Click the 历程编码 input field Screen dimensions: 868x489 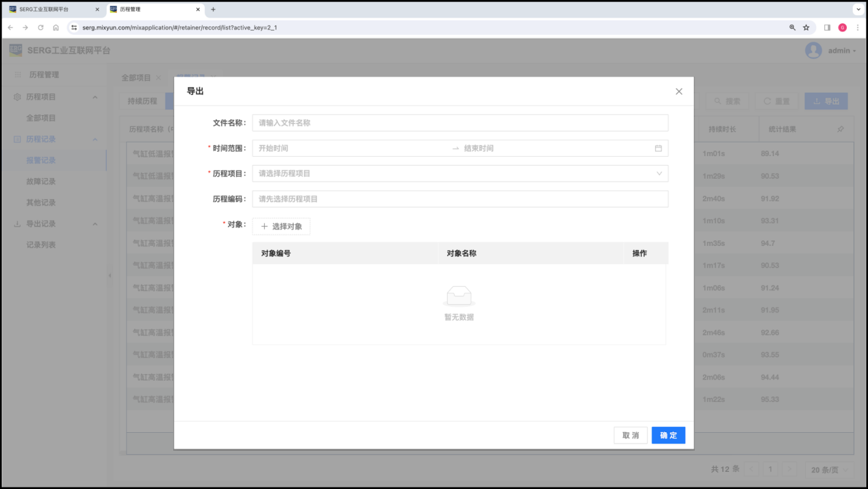pyautogui.click(x=459, y=199)
